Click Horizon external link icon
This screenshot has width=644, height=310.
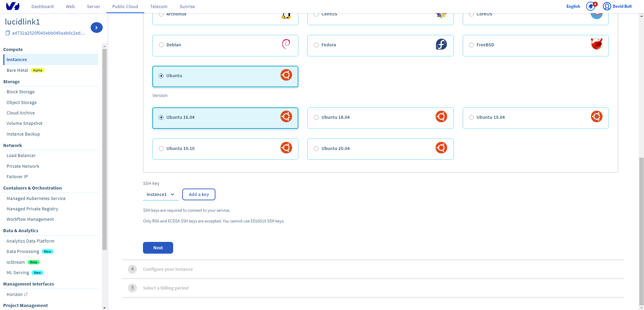tap(26, 295)
